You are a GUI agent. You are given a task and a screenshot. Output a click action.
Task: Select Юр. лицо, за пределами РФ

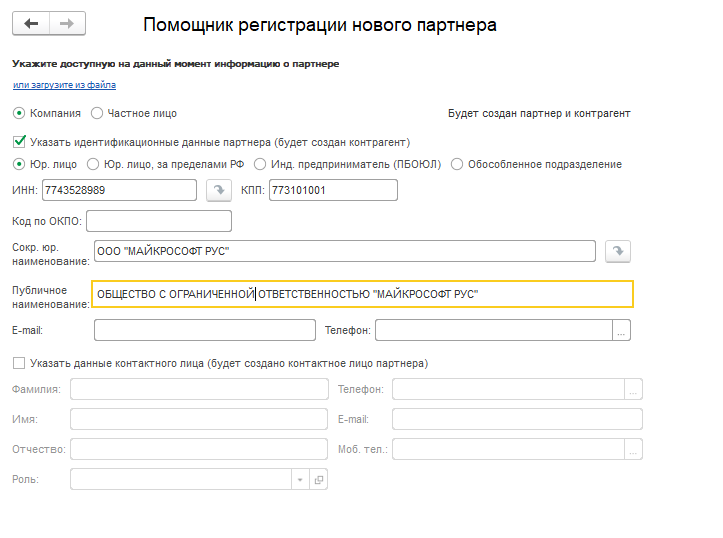94,164
